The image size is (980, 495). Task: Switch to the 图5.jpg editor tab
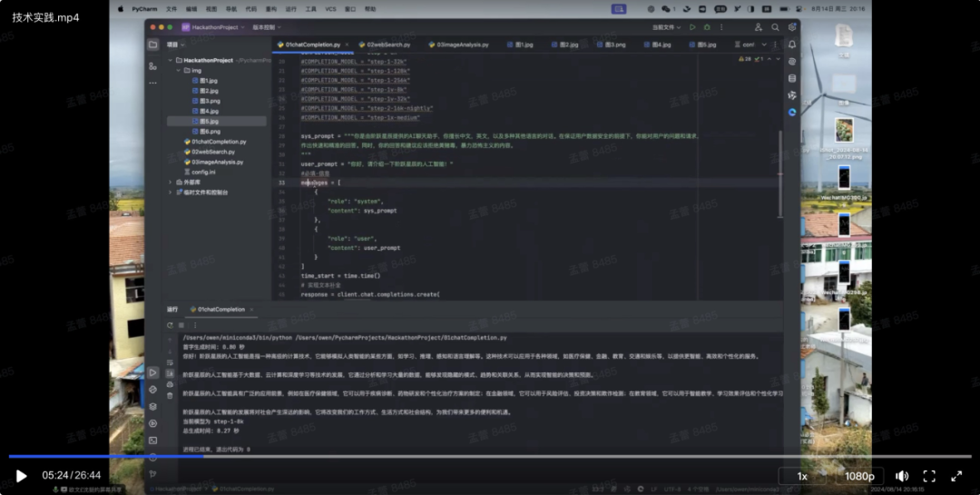[702, 45]
